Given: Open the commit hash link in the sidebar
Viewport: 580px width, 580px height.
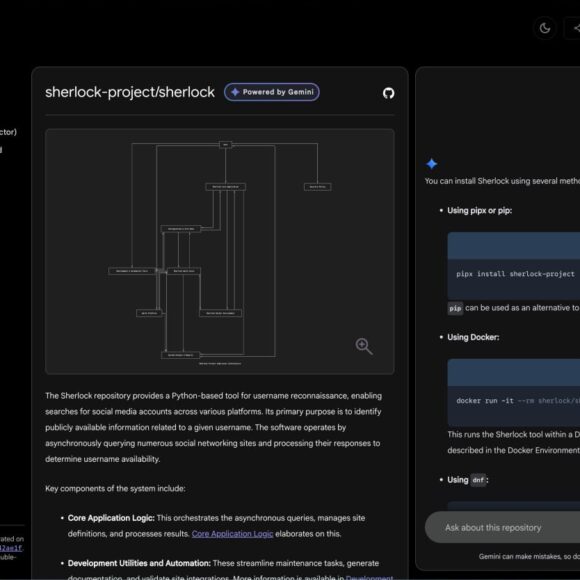Looking at the screenshot, I should [11, 548].
